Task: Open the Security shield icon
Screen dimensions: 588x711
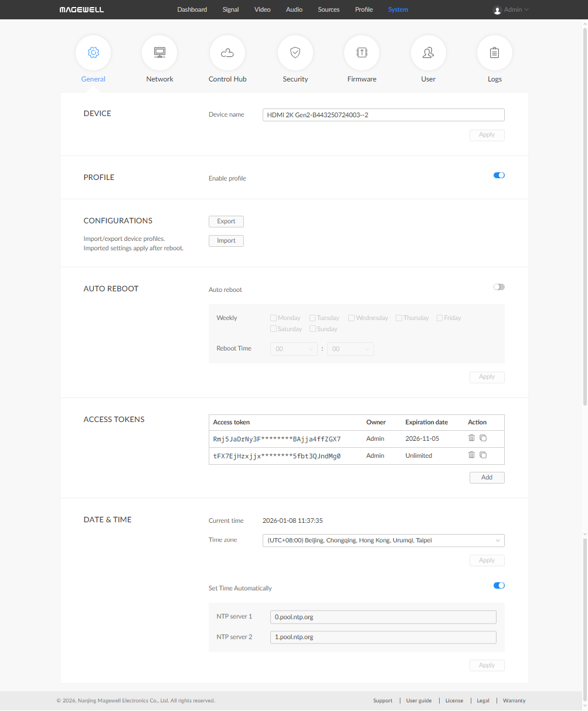Action: (295, 53)
